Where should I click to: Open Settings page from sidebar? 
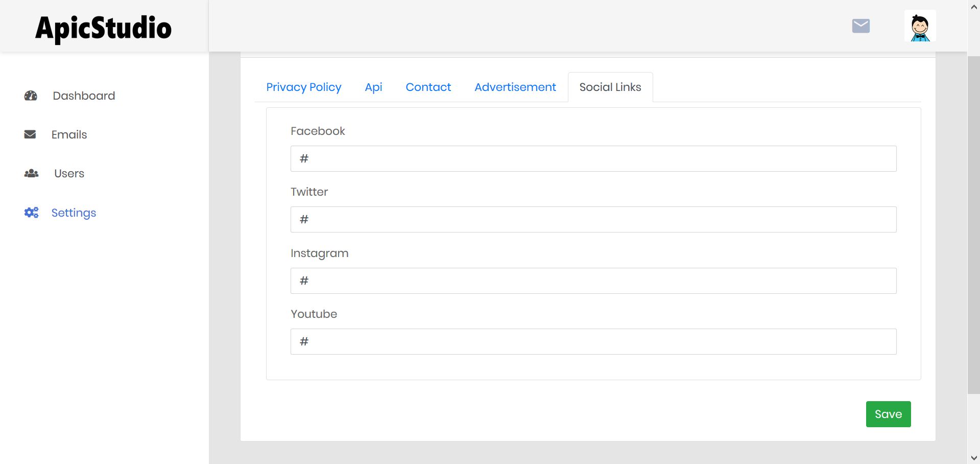click(x=74, y=213)
